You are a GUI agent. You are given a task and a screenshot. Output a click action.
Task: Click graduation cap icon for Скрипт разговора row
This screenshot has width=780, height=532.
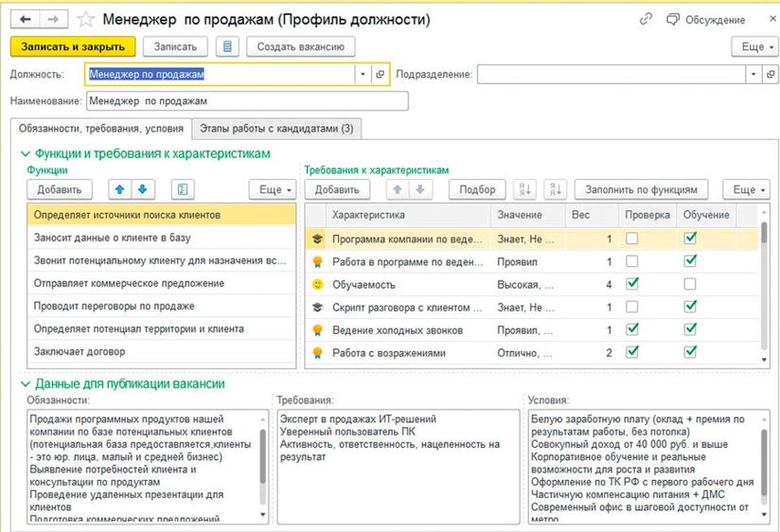(317, 308)
